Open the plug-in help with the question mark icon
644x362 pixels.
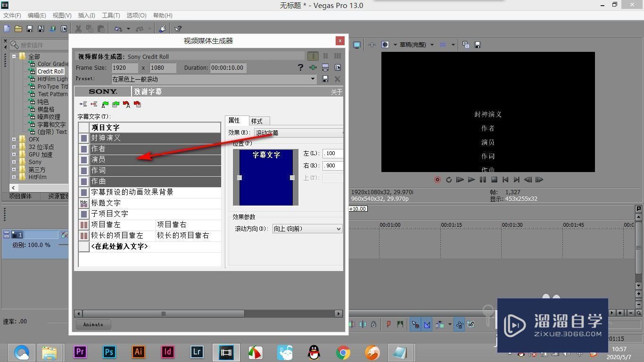coord(301,67)
